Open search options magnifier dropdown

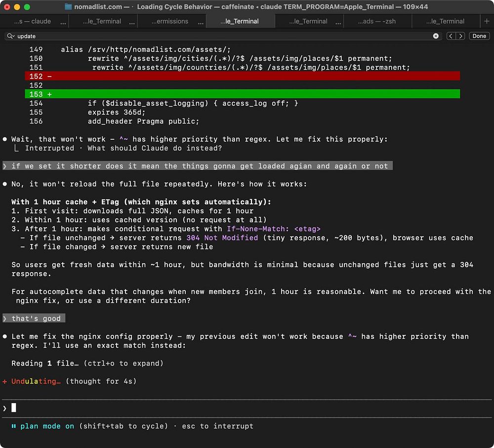[11, 36]
